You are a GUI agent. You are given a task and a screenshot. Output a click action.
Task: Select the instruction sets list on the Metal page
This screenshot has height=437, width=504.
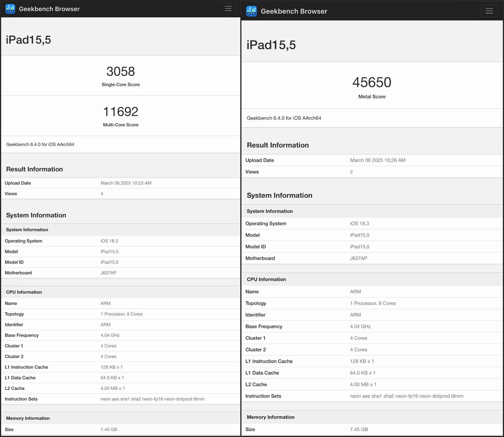[x=407, y=396]
